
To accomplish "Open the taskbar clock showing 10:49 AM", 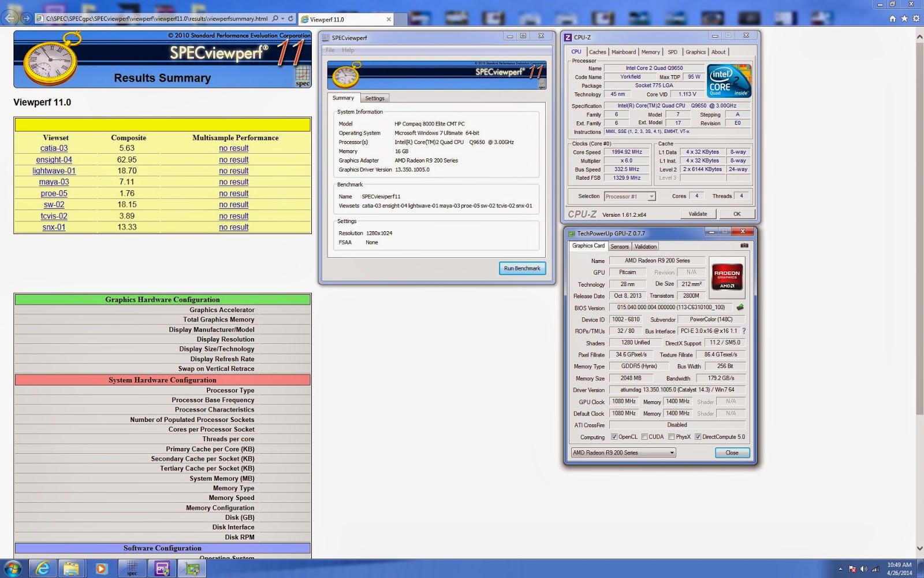I will 899,569.
